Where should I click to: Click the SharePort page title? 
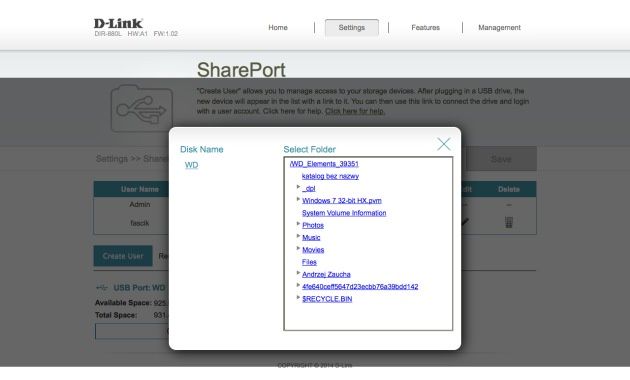pos(241,70)
